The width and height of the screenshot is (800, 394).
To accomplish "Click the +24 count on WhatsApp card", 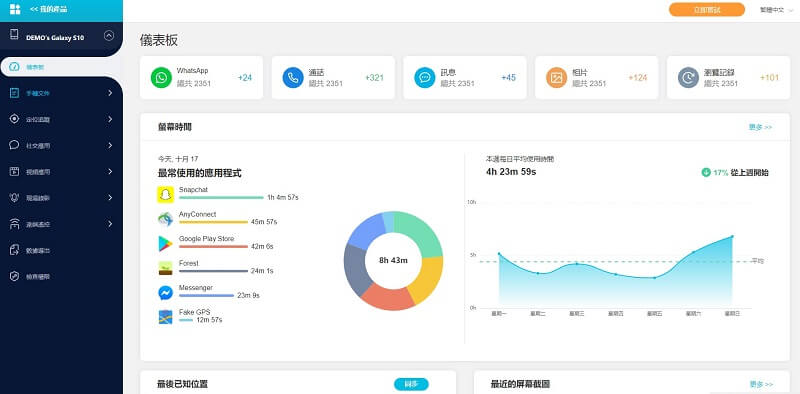I will tap(245, 78).
